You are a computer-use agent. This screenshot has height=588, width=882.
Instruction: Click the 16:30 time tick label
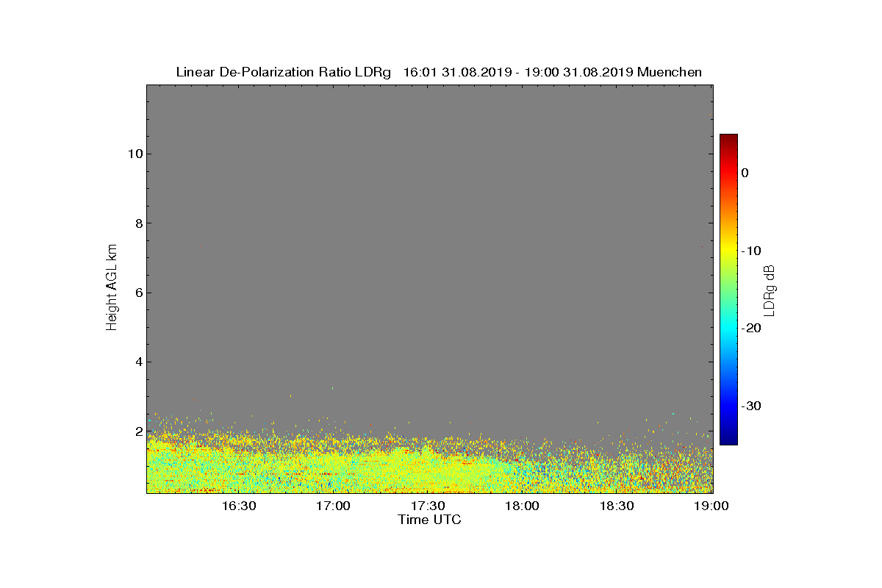238,506
